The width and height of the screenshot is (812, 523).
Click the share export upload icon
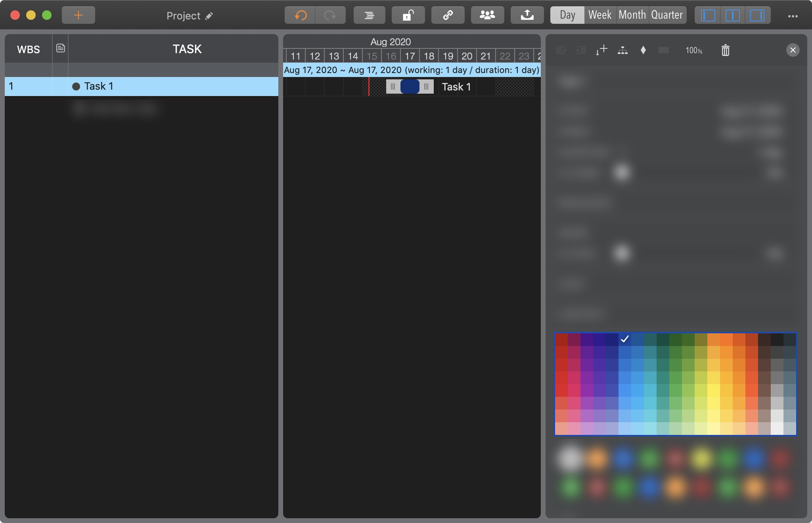click(527, 15)
